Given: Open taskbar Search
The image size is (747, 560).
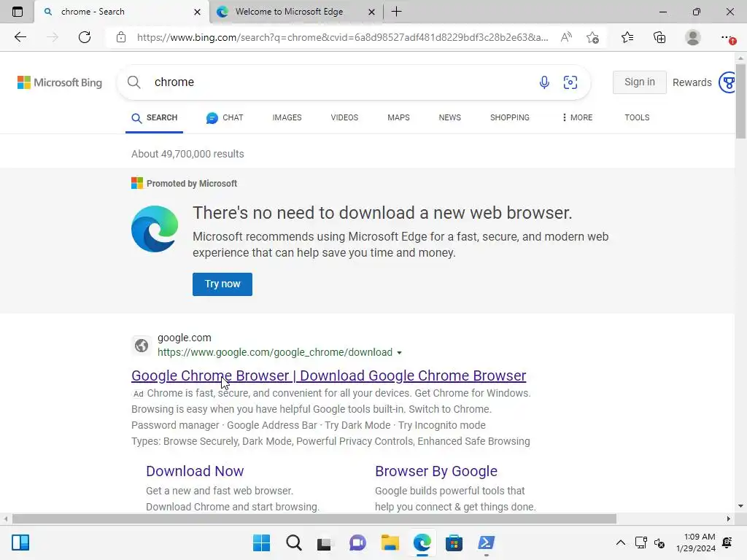Looking at the screenshot, I should click(x=294, y=542).
